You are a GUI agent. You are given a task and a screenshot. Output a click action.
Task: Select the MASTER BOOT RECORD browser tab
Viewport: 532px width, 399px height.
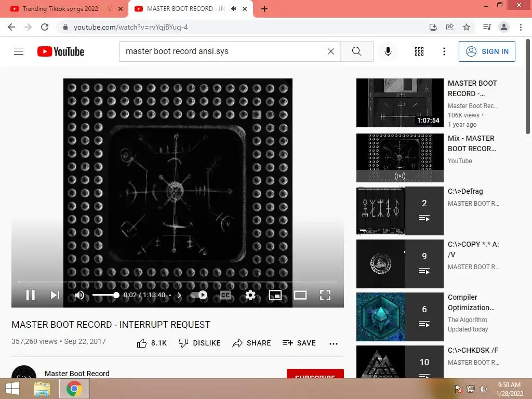tap(186, 9)
